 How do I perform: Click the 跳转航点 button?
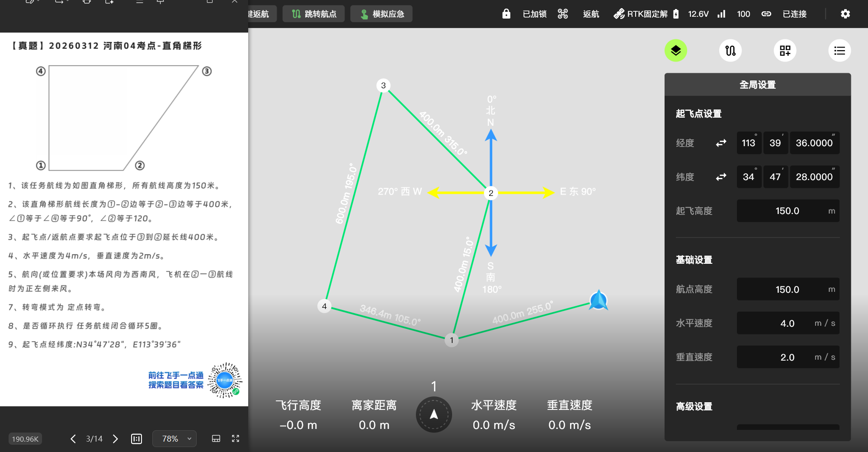[x=314, y=14]
